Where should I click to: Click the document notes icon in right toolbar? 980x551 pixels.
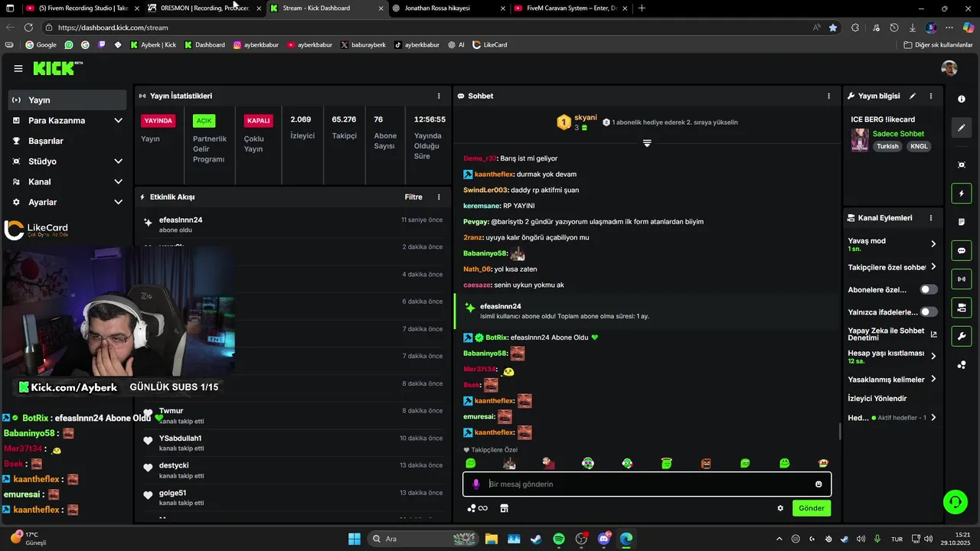pos(962,222)
